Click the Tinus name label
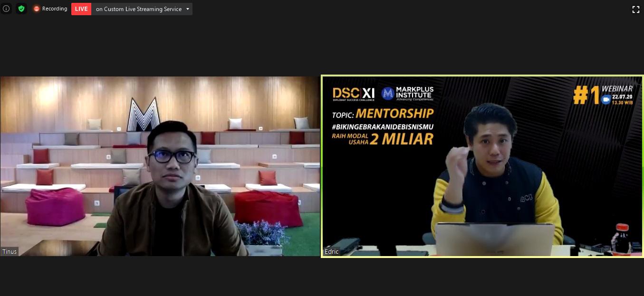 coord(10,252)
